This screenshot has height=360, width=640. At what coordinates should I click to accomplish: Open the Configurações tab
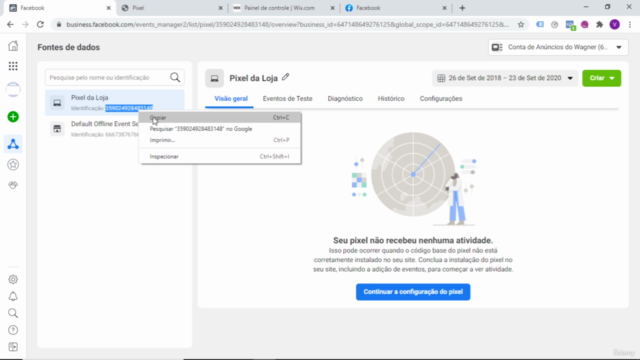[x=441, y=99]
